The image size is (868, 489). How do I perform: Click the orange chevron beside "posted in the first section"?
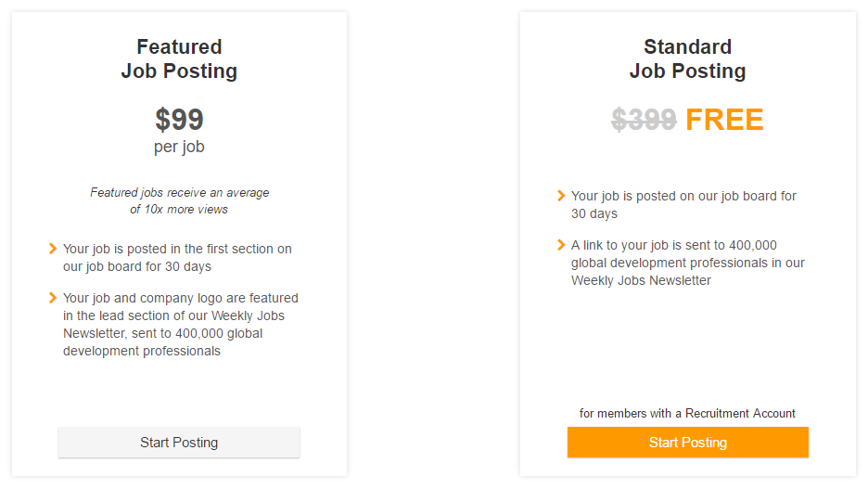point(53,249)
